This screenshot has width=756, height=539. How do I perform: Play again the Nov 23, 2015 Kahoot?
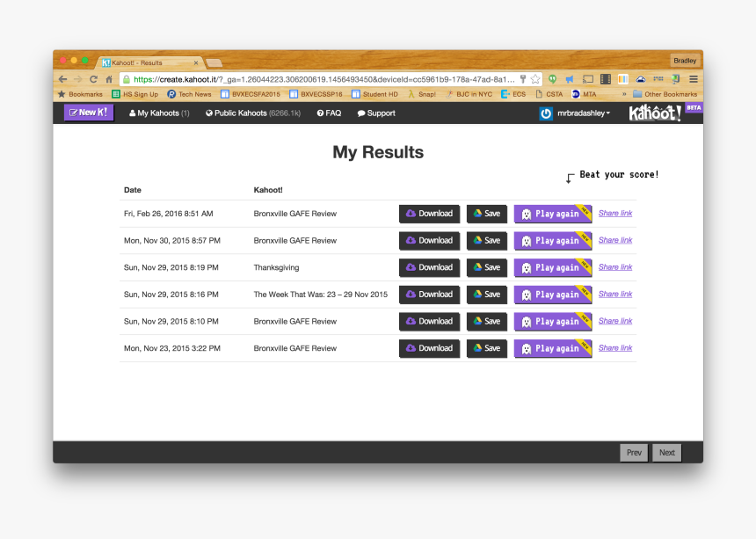pos(553,348)
